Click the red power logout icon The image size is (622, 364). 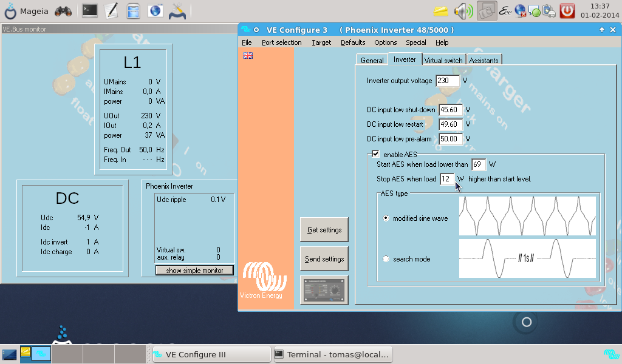point(567,10)
